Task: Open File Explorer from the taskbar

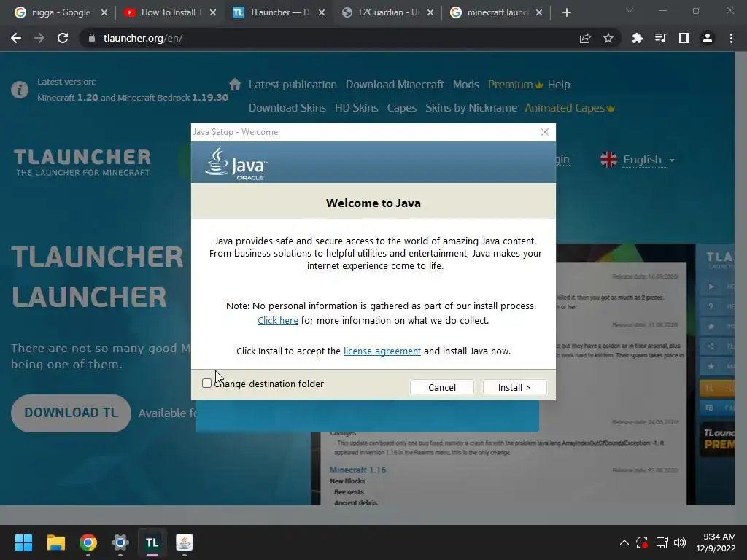Action: [x=55, y=542]
